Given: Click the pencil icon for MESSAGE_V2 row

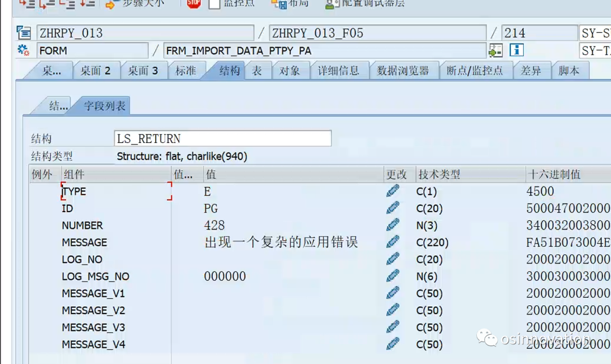Looking at the screenshot, I should click(393, 310).
